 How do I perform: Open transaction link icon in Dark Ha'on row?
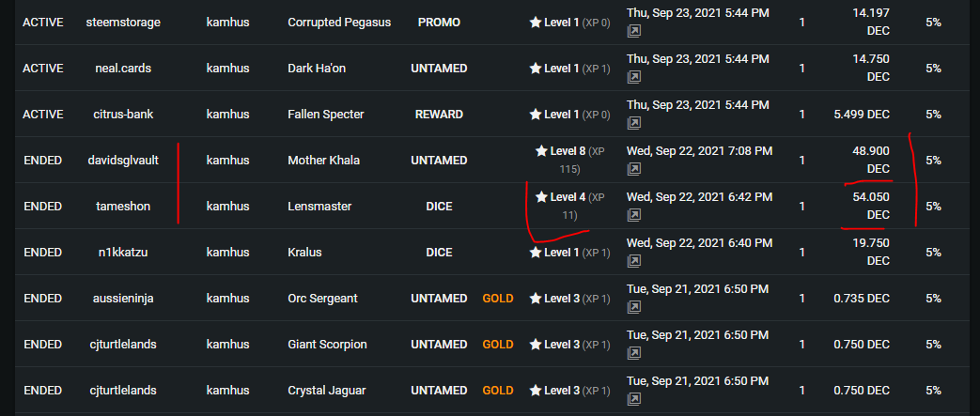[x=633, y=77]
